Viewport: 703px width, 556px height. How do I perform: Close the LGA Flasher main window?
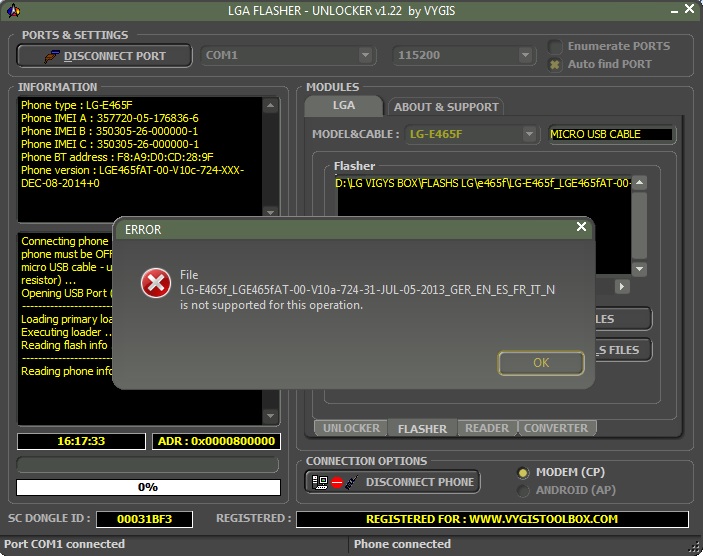coord(690,9)
